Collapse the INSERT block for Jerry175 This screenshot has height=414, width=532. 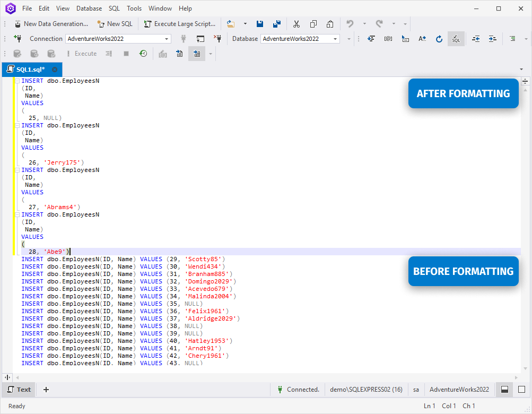(x=17, y=125)
